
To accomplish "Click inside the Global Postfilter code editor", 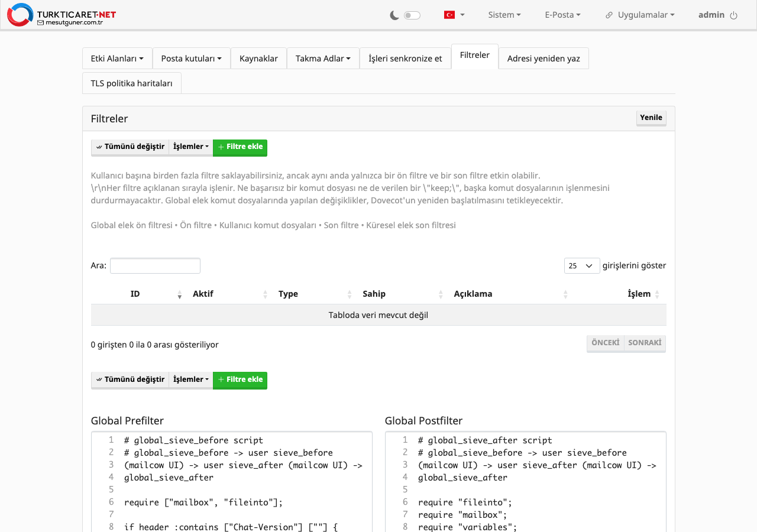I will [526, 482].
